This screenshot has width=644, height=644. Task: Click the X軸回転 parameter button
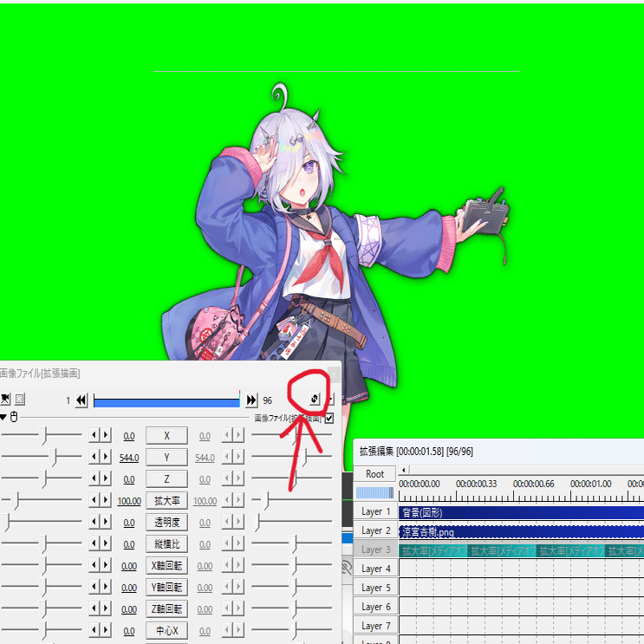pyautogui.click(x=166, y=566)
